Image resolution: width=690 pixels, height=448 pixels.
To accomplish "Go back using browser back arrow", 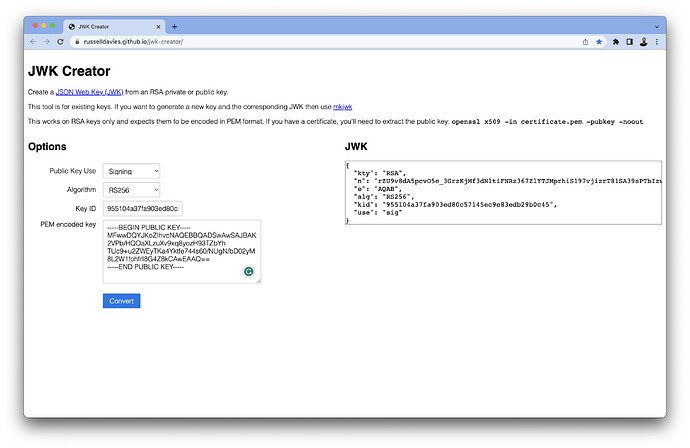I will coord(33,42).
